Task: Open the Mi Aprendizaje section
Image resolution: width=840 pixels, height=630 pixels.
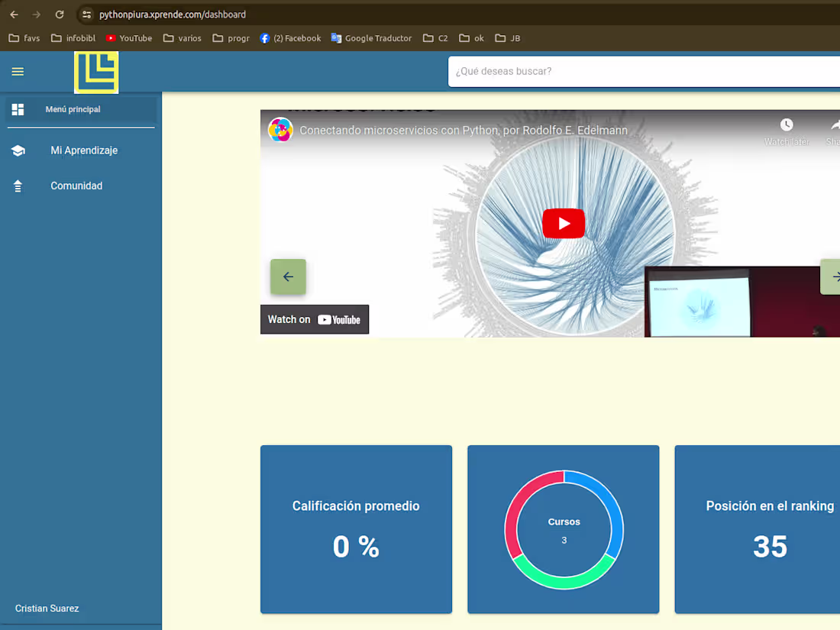Action: pyautogui.click(x=84, y=150)
